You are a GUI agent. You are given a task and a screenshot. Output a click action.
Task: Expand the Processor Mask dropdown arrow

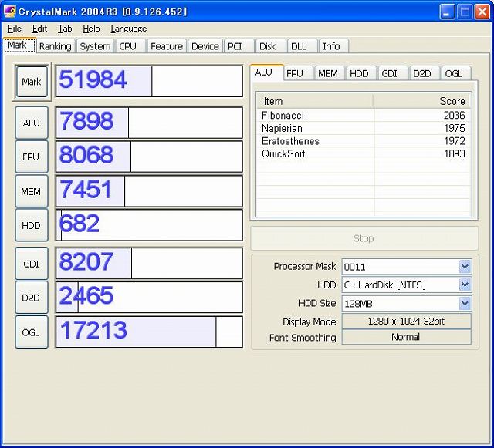(x=465, y=267)
